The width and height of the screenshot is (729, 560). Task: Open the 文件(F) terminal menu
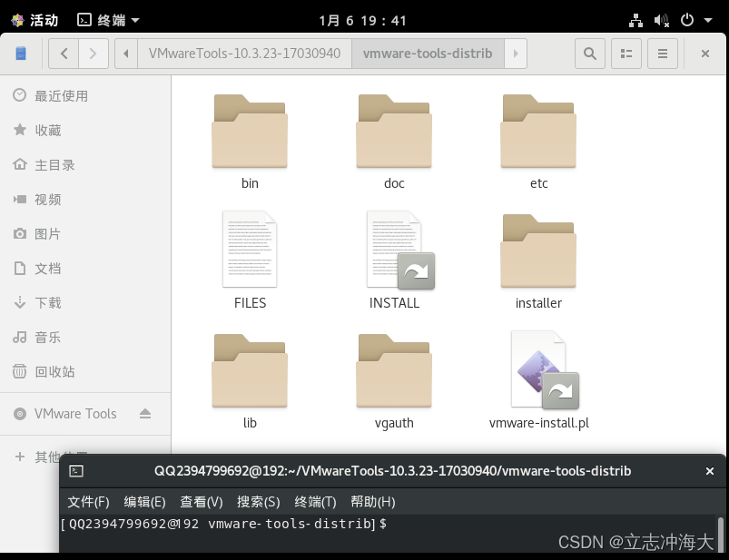(88, 501)
